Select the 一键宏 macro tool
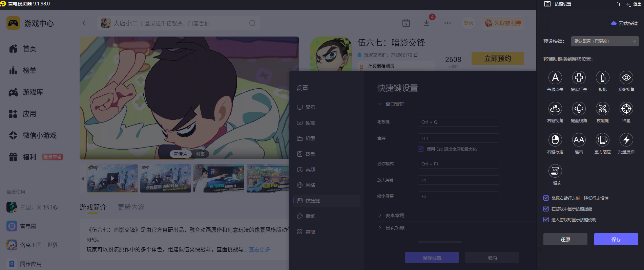This screenshot has height=270, width=644. [x=555, y=171]
